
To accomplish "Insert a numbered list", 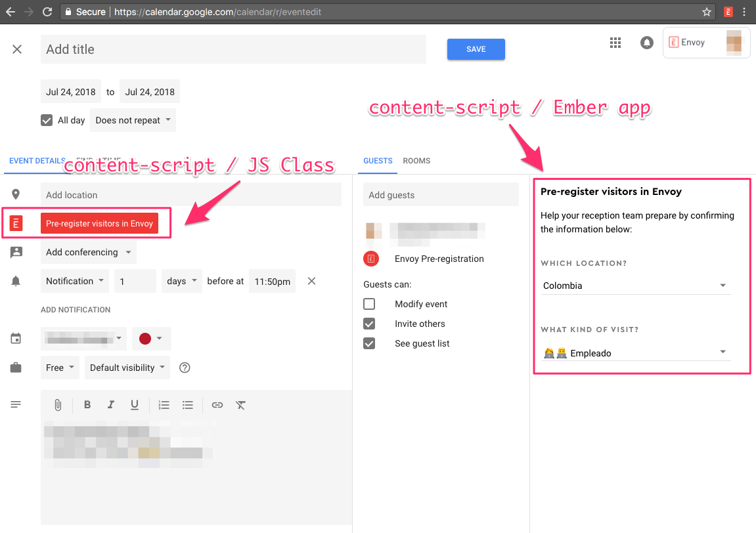I will [x=164, y=405].
